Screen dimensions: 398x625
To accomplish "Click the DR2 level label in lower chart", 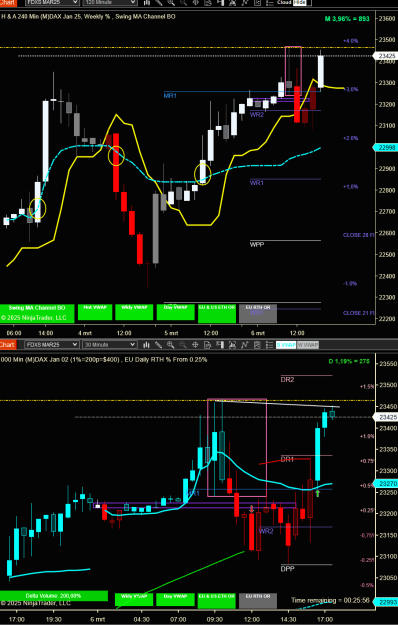I will click(287, 379).
